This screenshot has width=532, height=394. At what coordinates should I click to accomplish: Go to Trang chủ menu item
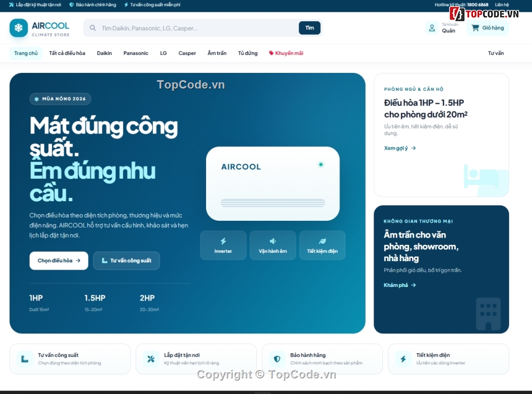click(26, 53)
